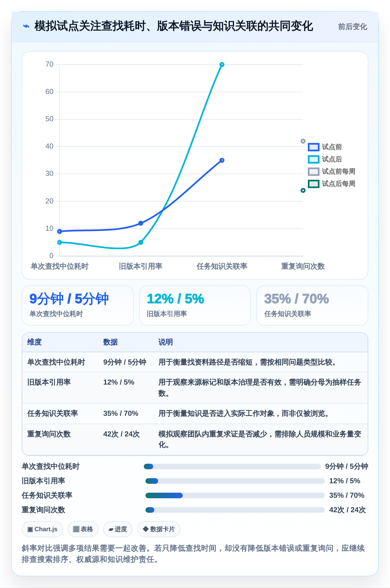Click the blue 试点前 legend color box
The width and height of the screenshot is (390, 588).
313,147
